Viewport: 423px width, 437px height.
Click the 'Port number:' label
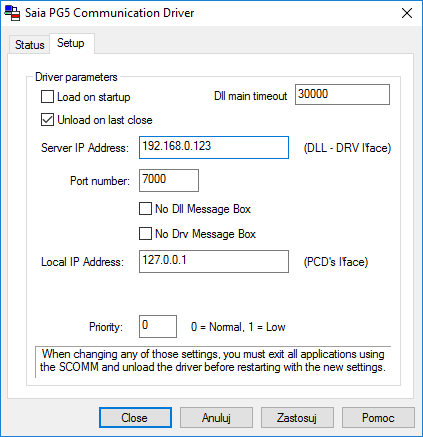tap(100, 181)
